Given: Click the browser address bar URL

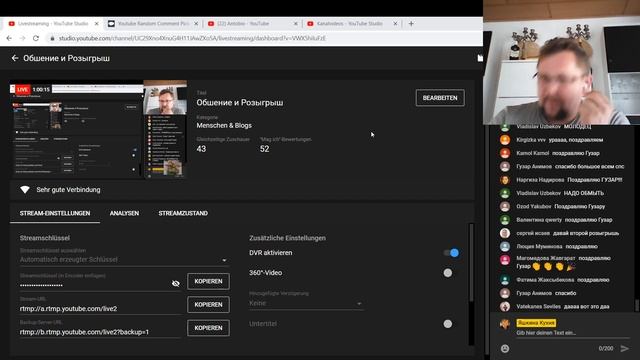Looking at the screenshot, I should (192, 38).
